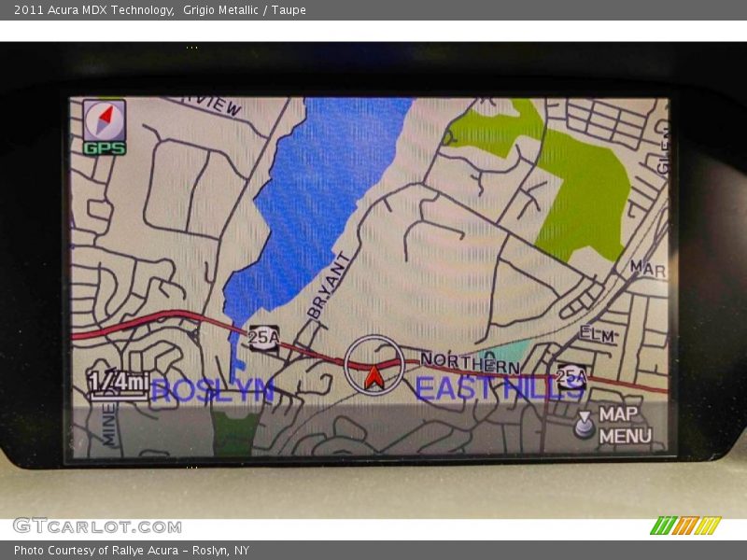Viewport: 747px width, 560px height.
Task: Select the red vehicle position arrow
Action: pyautogui.click(x=374, y=378)
